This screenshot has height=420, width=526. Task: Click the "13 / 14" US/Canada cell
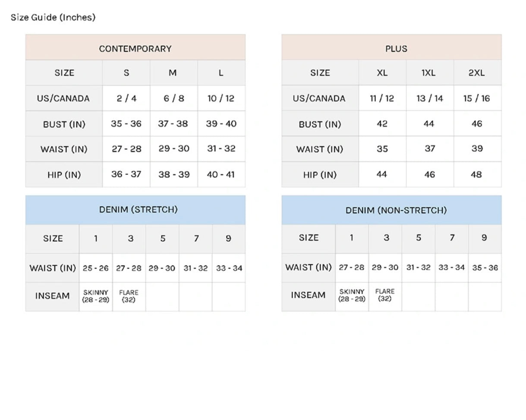click(430, 98)
